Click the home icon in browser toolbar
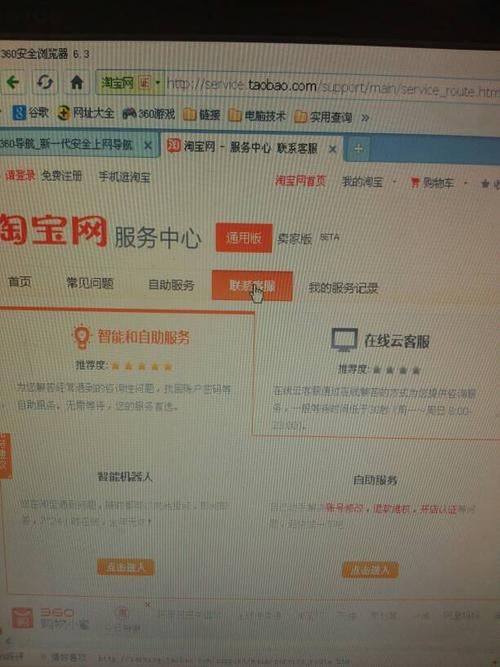This screenshot has width=500, height=667. (77, 82)
